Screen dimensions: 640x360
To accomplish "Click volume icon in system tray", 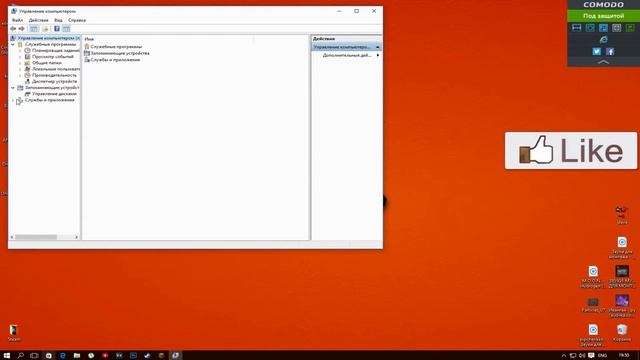I will pyautogui.click(x=582, y=356).
